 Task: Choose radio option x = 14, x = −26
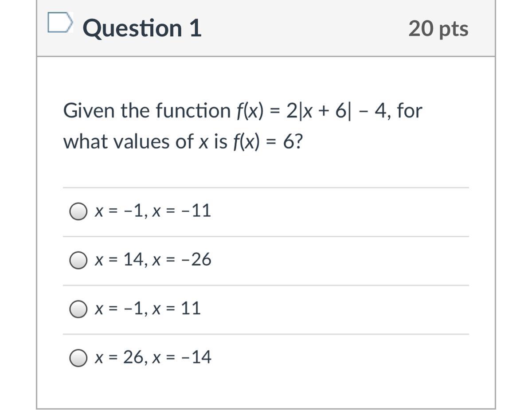click(x=78, y=260)
